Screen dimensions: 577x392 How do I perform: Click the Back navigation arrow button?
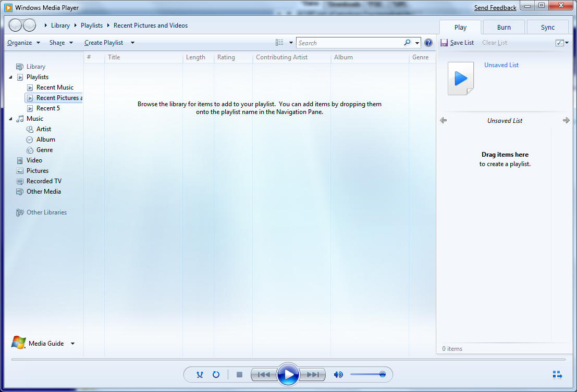(16, 25)
